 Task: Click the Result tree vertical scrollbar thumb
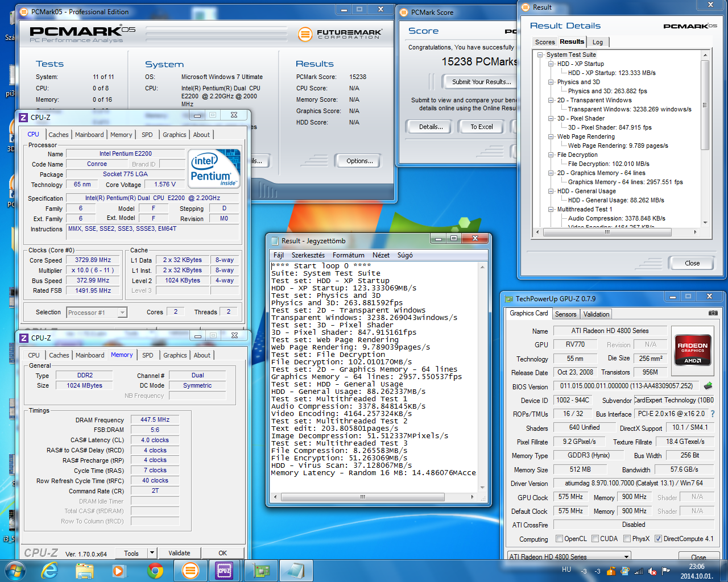point(705,105)
